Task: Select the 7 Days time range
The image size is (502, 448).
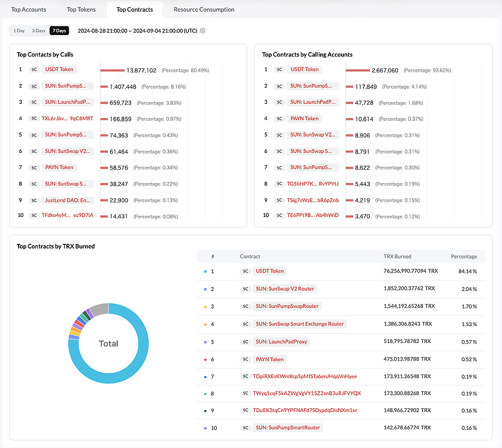Action: click(x=59, y=30)
